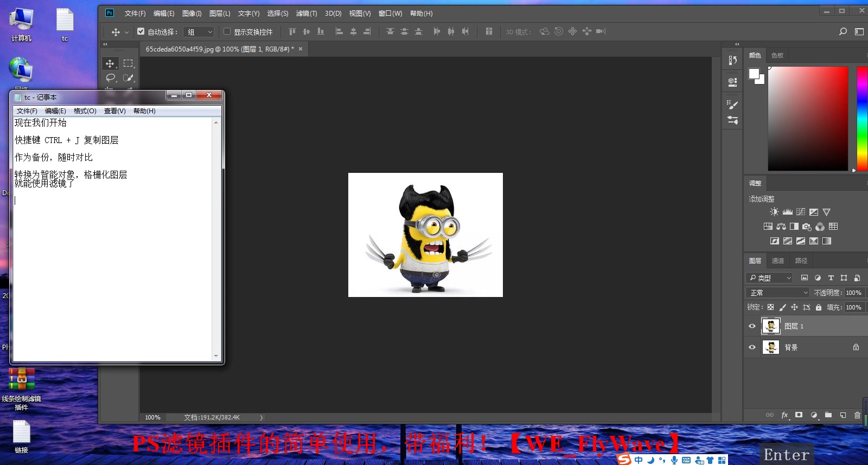Click the hue slider strip
Viewport: 868px width, 465px height.
(862, 119)
